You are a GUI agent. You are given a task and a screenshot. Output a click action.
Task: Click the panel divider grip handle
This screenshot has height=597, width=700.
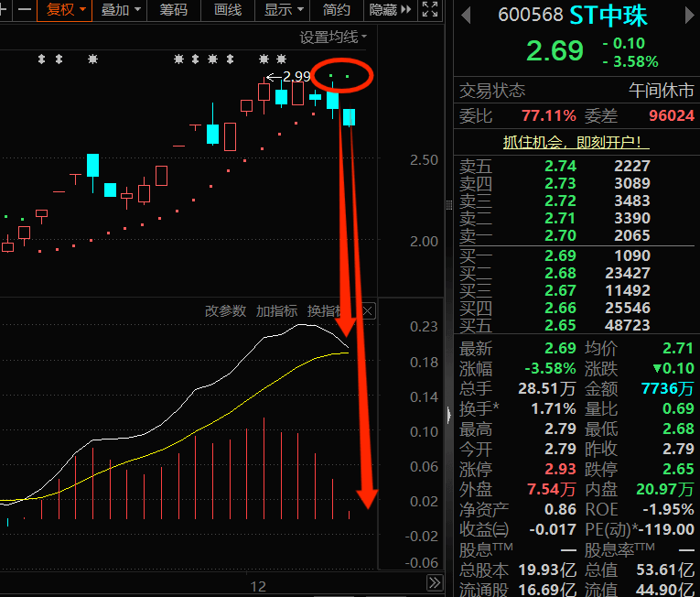[x=448, y=205]
